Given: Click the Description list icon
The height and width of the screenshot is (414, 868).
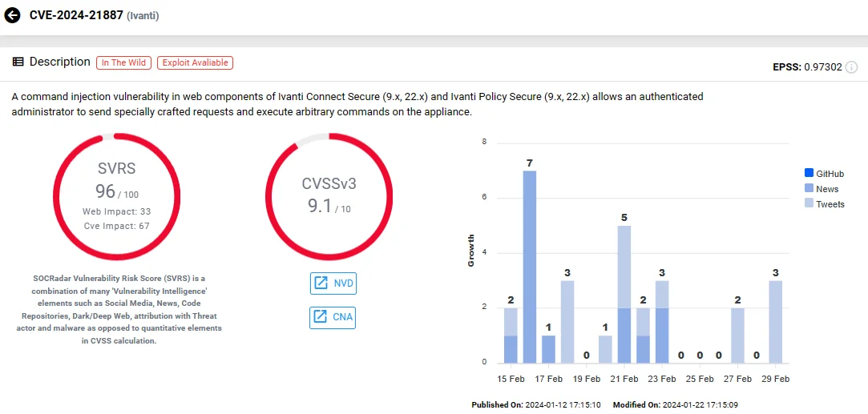Looking at the screenshot, I should tap(18, 62).
